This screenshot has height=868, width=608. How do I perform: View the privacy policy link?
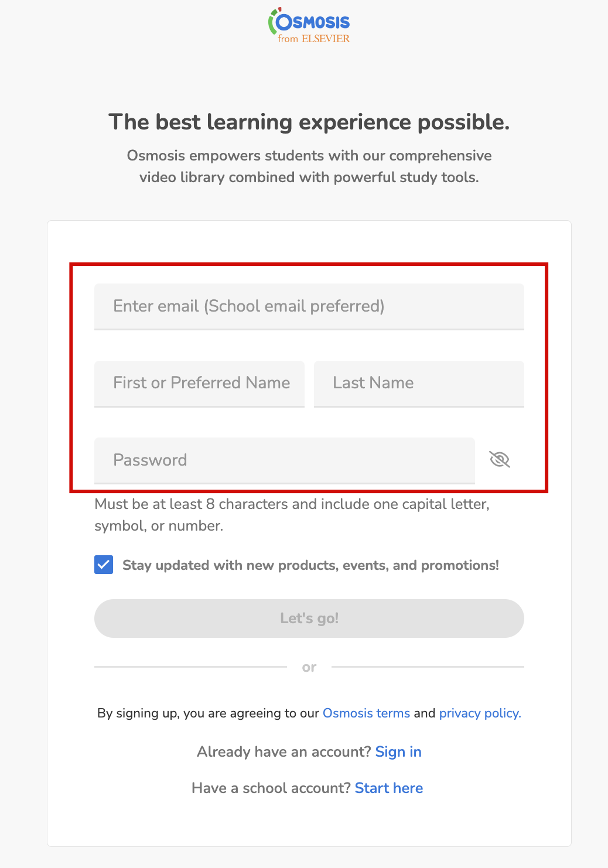(480, 713)
